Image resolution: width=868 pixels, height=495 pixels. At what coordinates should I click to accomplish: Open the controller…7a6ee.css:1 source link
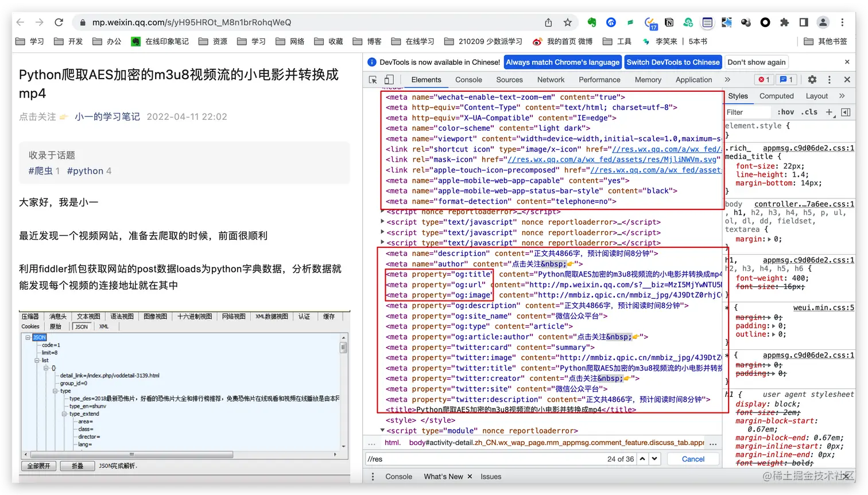(804, 204)
